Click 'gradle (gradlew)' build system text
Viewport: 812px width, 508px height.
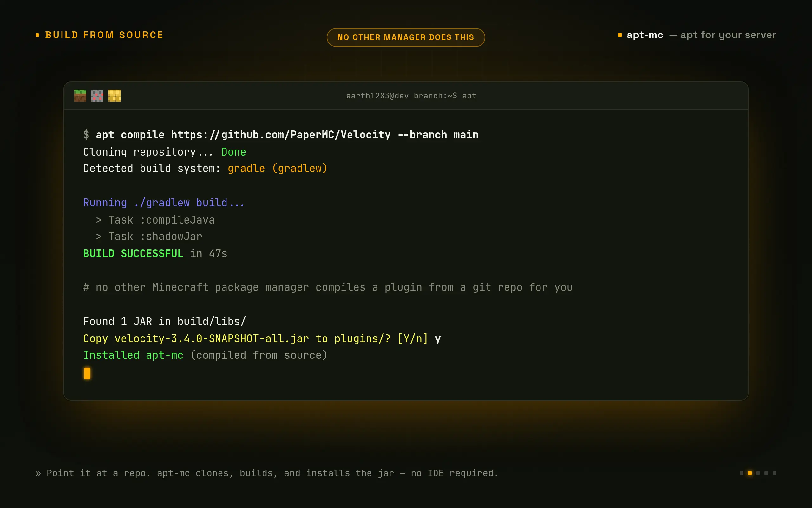(x=278, y=168)
